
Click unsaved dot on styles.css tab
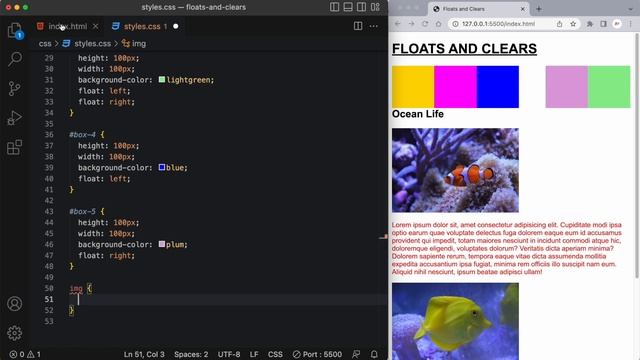pos(176,26)
